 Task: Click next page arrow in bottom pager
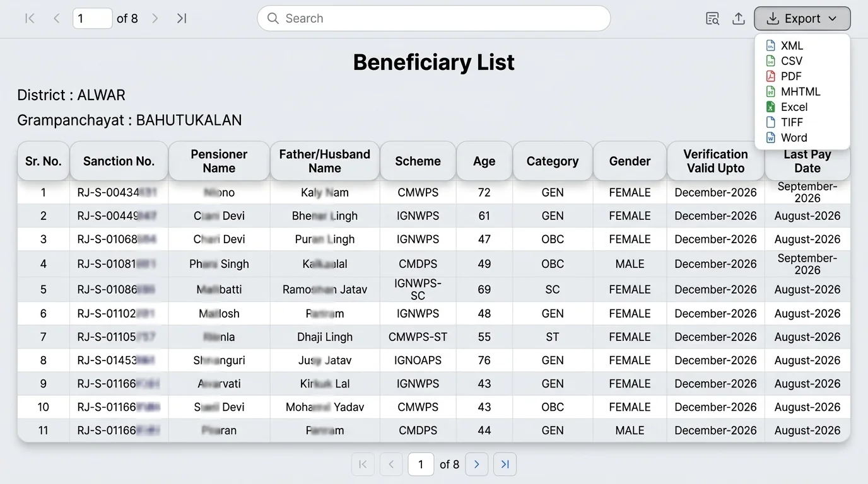(x=476, y=464)
